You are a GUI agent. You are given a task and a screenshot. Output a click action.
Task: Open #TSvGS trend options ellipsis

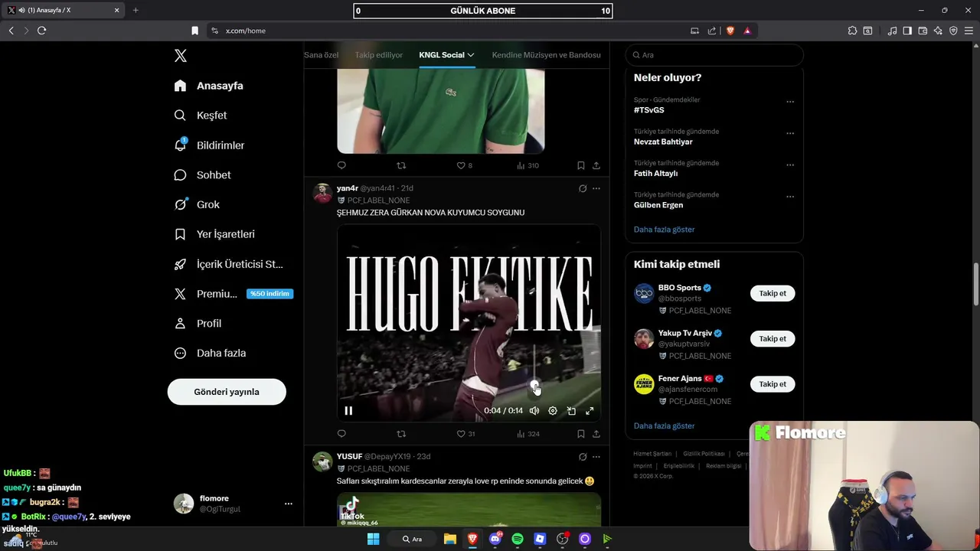790,102
